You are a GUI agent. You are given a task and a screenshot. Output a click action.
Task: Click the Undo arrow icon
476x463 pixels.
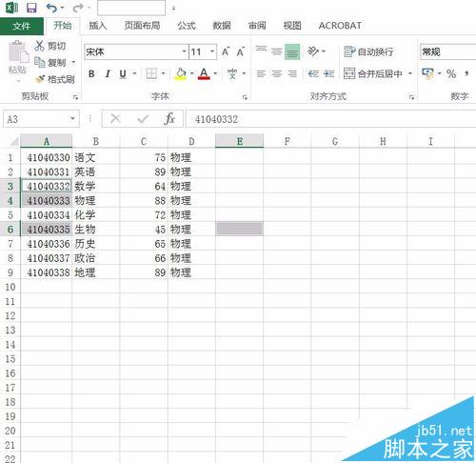tap(51, 8)
